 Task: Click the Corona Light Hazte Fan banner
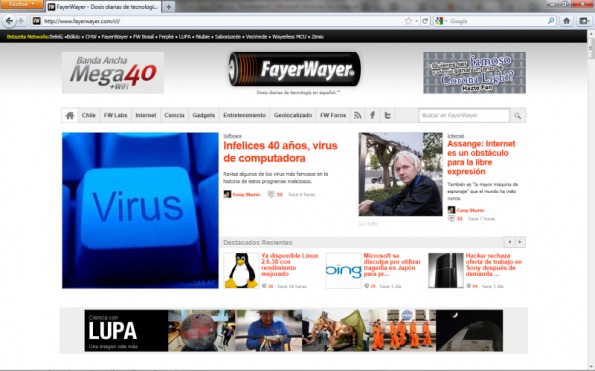(x=474, y=72)
